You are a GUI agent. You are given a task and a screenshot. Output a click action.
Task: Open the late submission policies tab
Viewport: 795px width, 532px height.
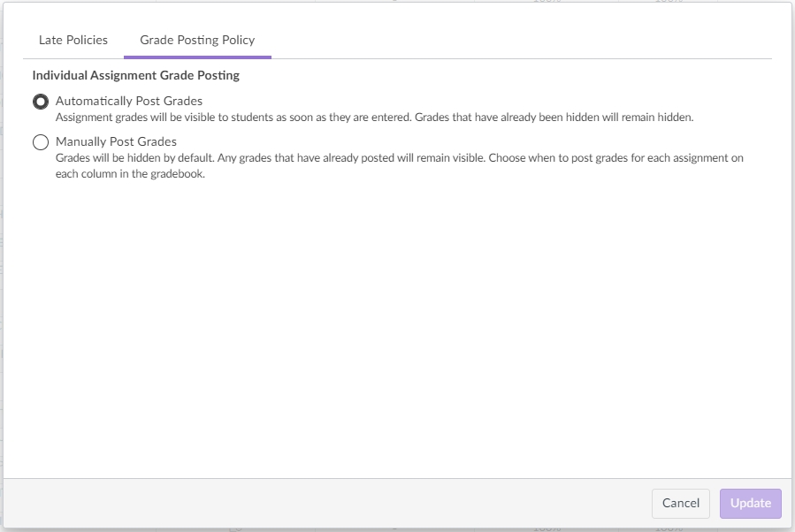coord(73,40)
